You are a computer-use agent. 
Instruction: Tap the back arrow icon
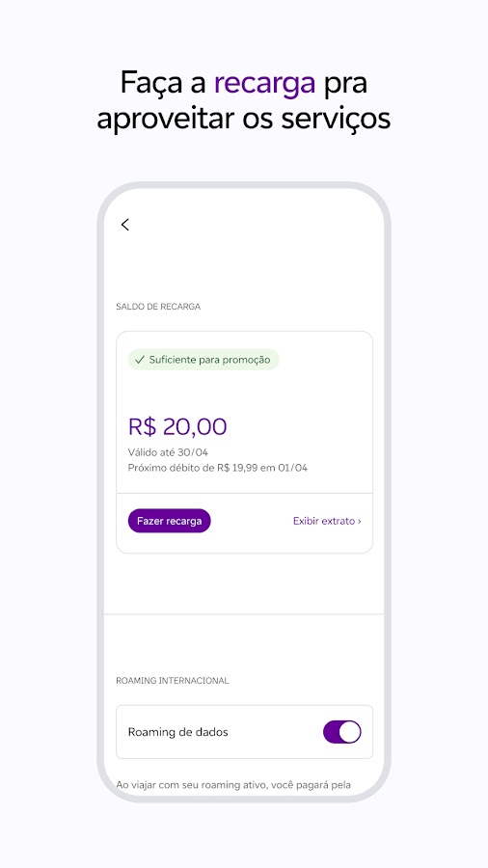[x=125, y=224]
